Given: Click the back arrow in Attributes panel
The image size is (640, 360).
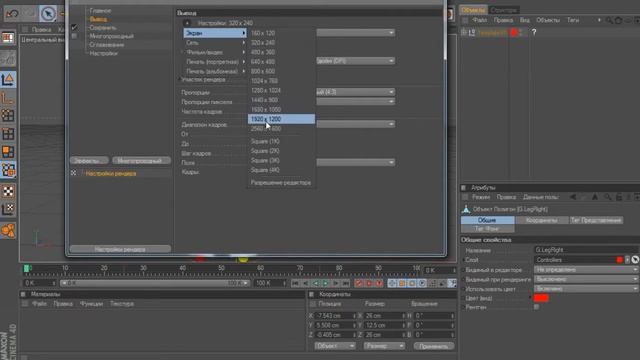Looking at the screenshot, I should 573,197.
